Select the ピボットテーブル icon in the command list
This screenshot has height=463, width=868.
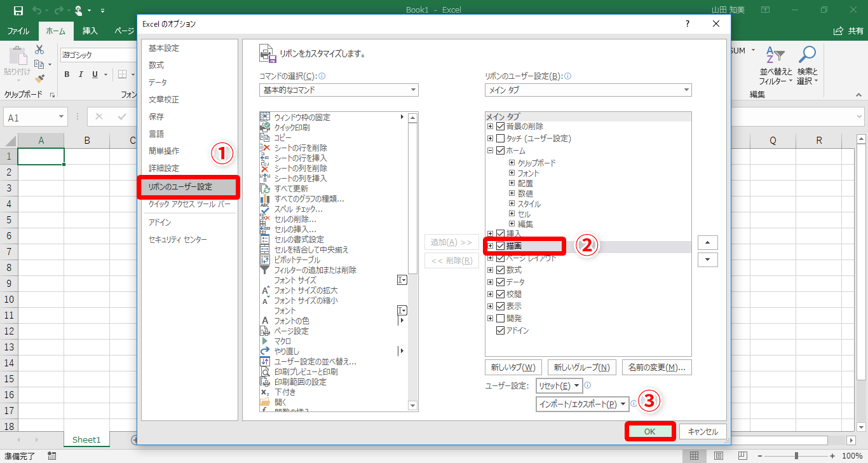click(266, 259)
